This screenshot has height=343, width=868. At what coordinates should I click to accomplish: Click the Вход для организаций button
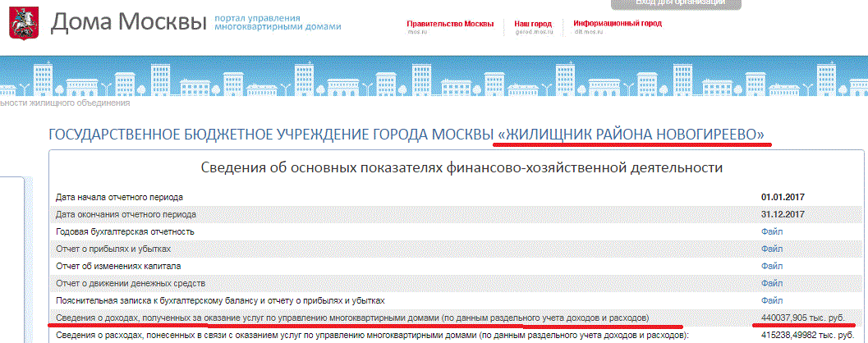pos(676,4)
